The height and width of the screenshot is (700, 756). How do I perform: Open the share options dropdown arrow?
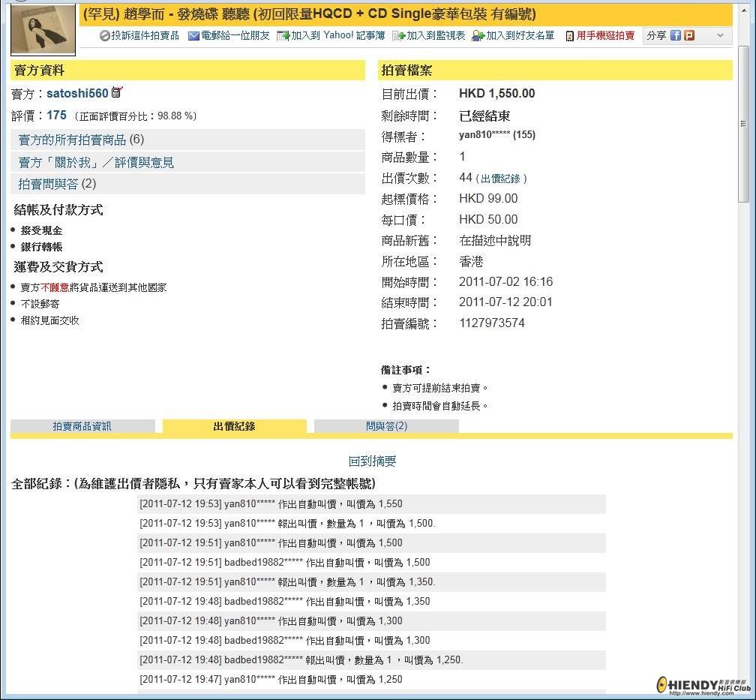tap(718, 35)
